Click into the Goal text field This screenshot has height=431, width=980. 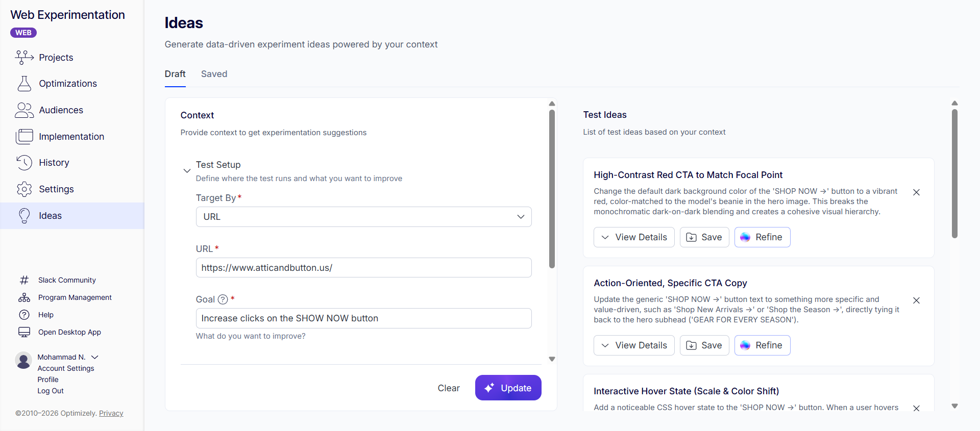pyautogui.click(x=363, y=318)
